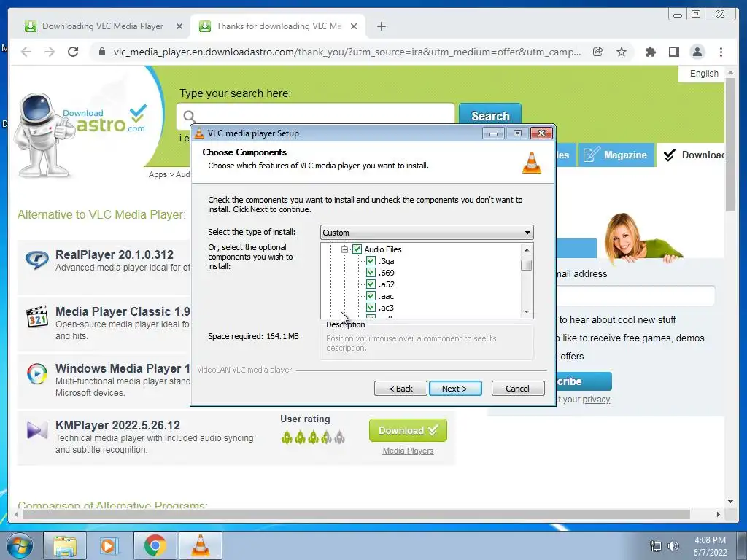Click the share page icon in address bar

coord(598,52)
